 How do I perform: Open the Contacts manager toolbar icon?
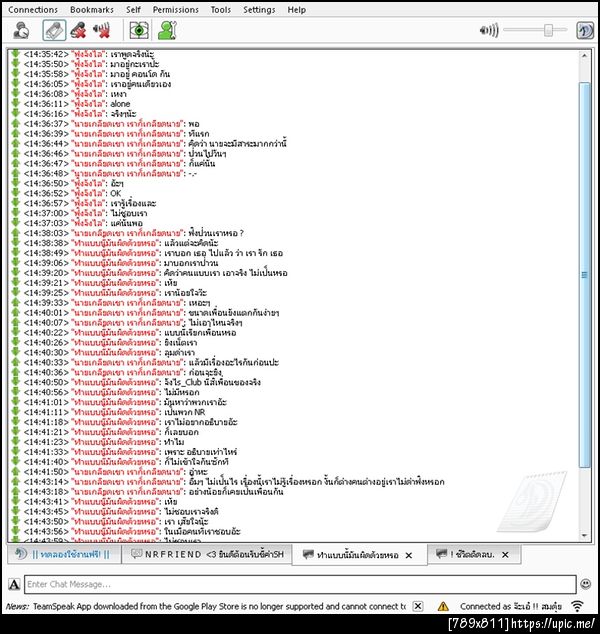click(x=167, y=30)
